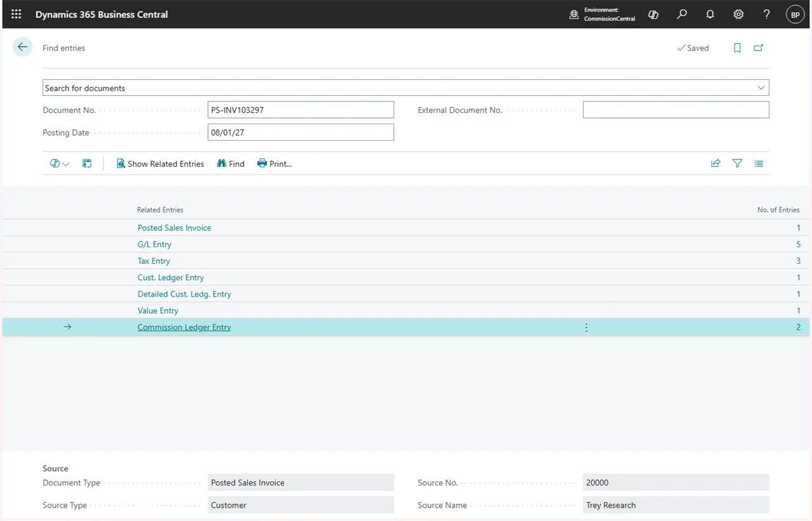The width and height of the screenshot is (812, 521).
Task: Run the Find action
Action: (x=230, y=164)
